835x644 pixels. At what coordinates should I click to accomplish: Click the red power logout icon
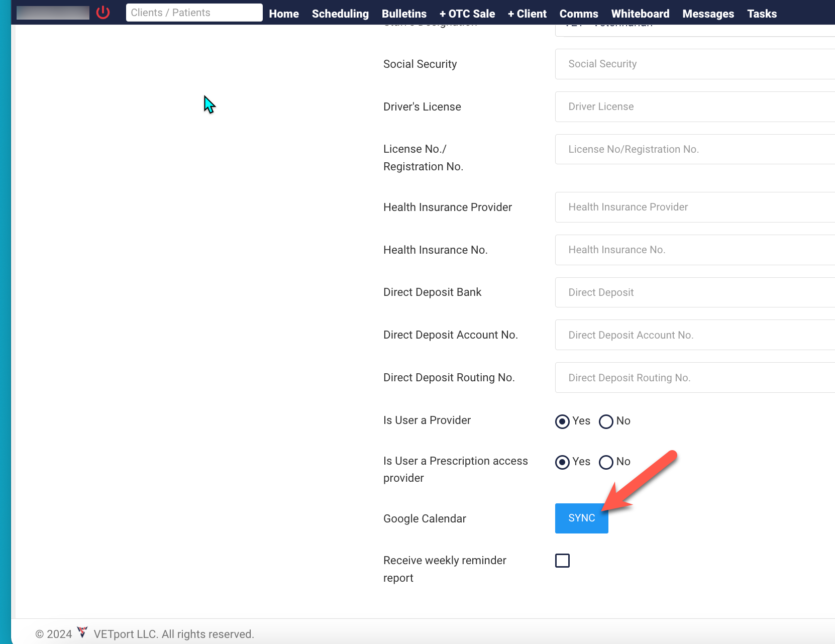(x=103, y=13)
